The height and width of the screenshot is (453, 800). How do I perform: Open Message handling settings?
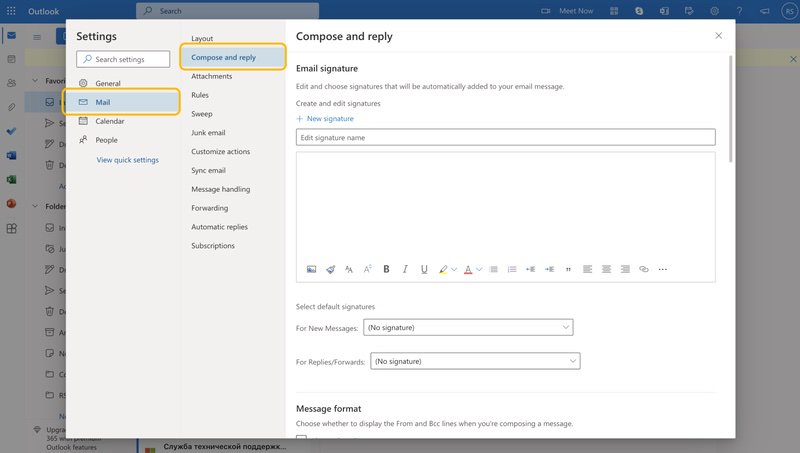click(x=220, y=189)
